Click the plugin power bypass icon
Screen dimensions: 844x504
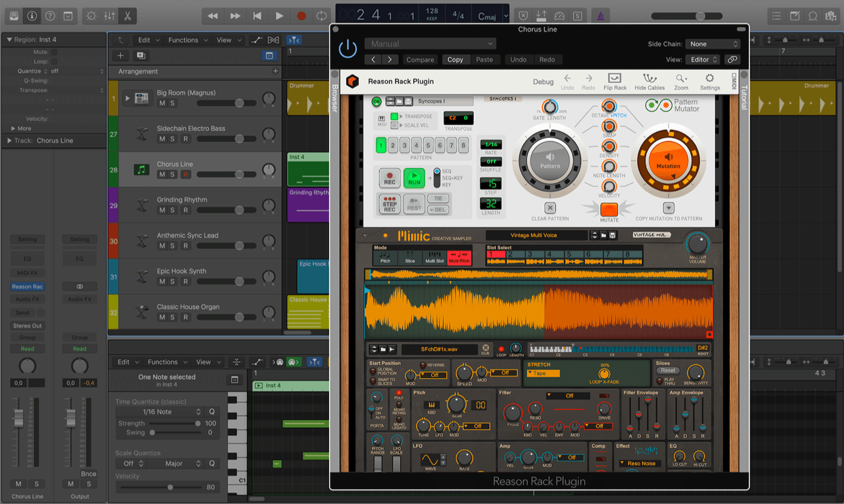point(348,49)
